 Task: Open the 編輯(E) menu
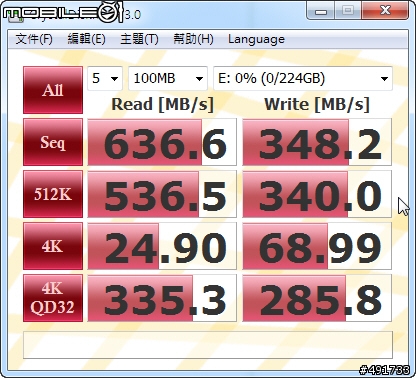87,39
